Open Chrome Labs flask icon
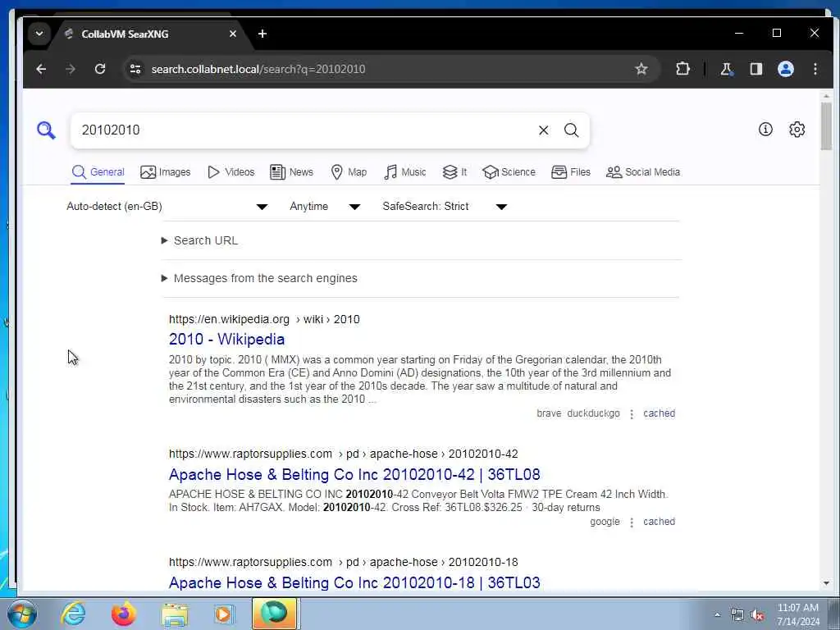This screenshot has height=630, width=840. (727, 69)
